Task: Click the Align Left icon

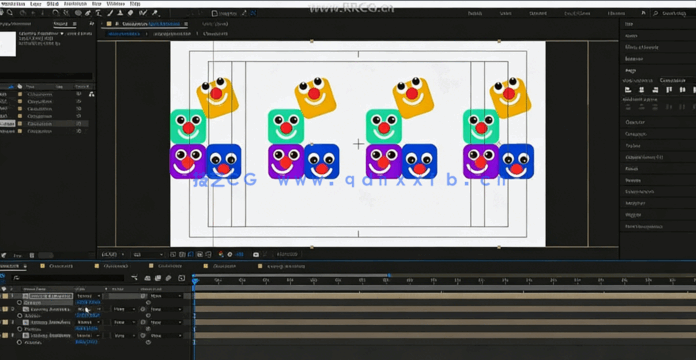Action: click(x=628, y=90)
